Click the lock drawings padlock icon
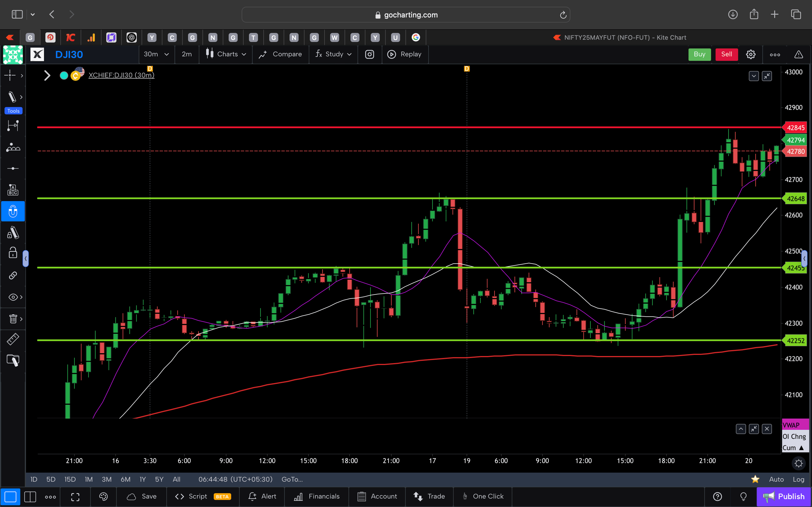 pos(12,253)
